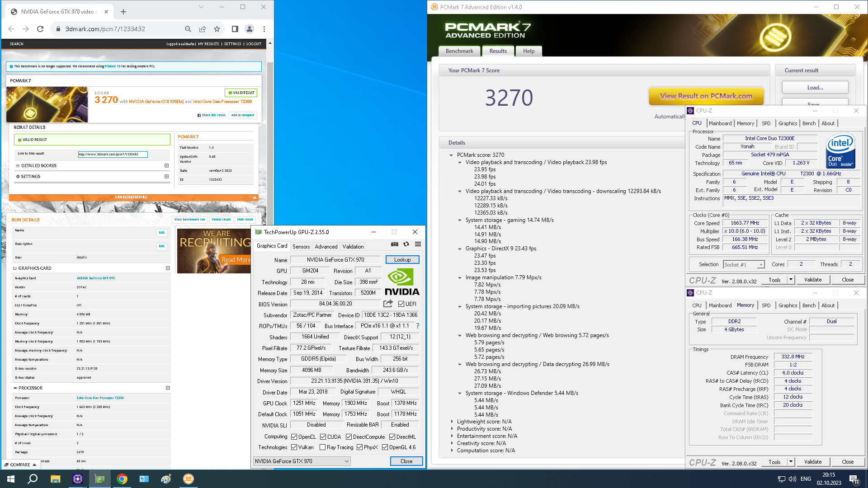Click volume speaker tray icon
The image size is (868, 488).
pyautogui.click(x=793, y=479)
